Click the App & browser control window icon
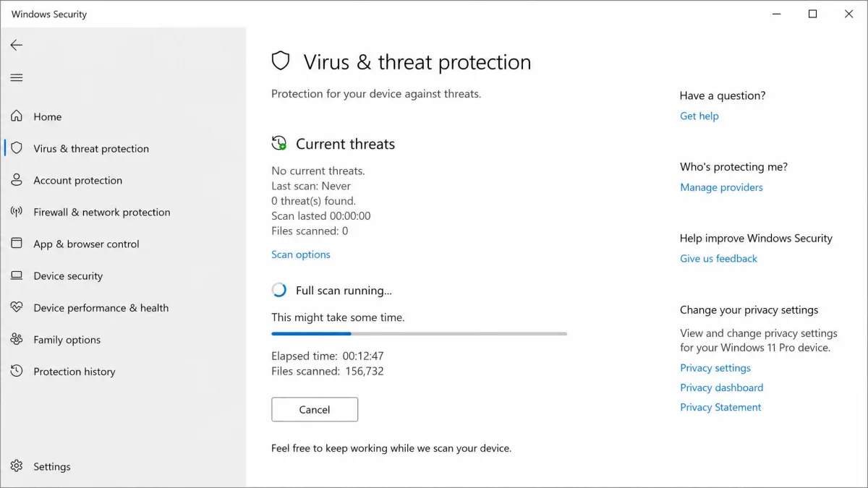 tap(17, 244)
